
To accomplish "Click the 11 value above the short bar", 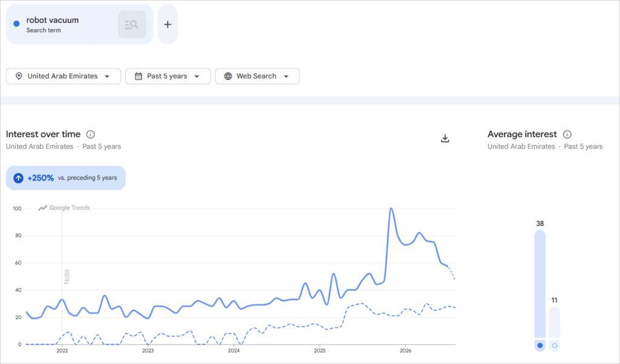I will tap(555, 301).
